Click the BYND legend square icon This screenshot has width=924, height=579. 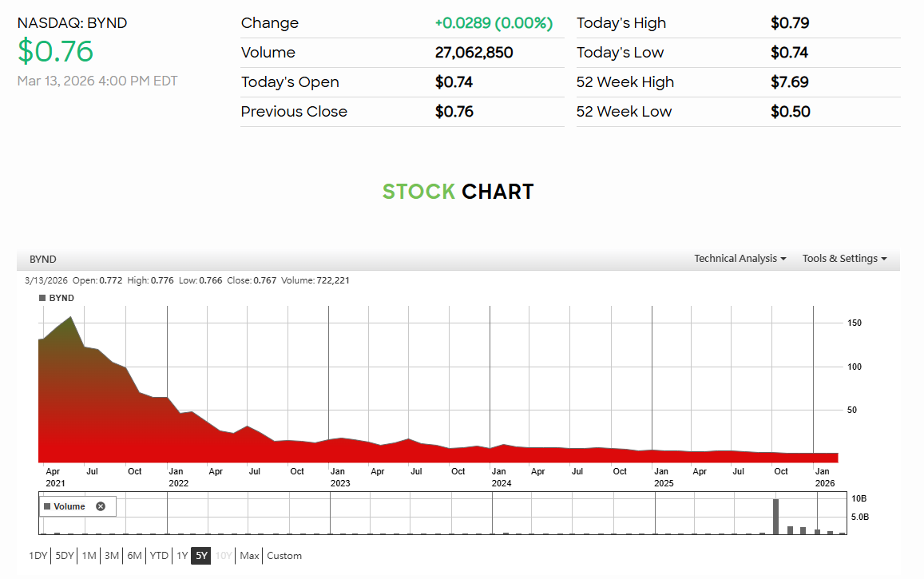click(42, 298)
